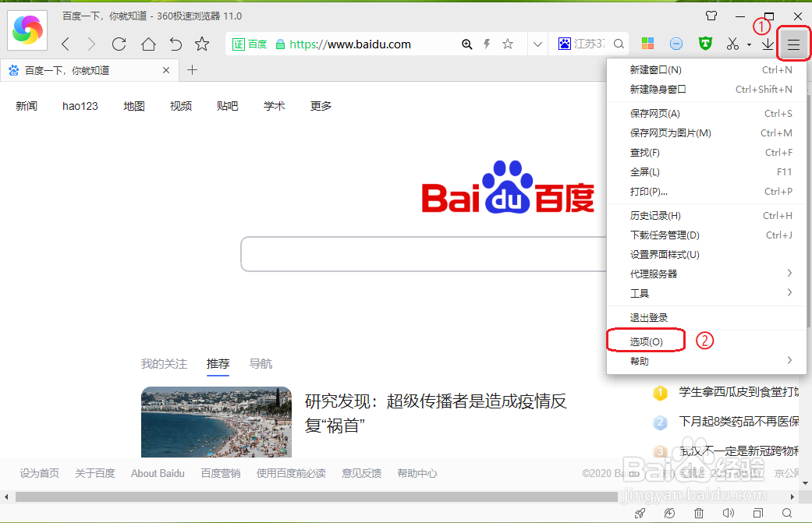
Task: Click the search box magnifier icon
Action: (x=619, y=44)
